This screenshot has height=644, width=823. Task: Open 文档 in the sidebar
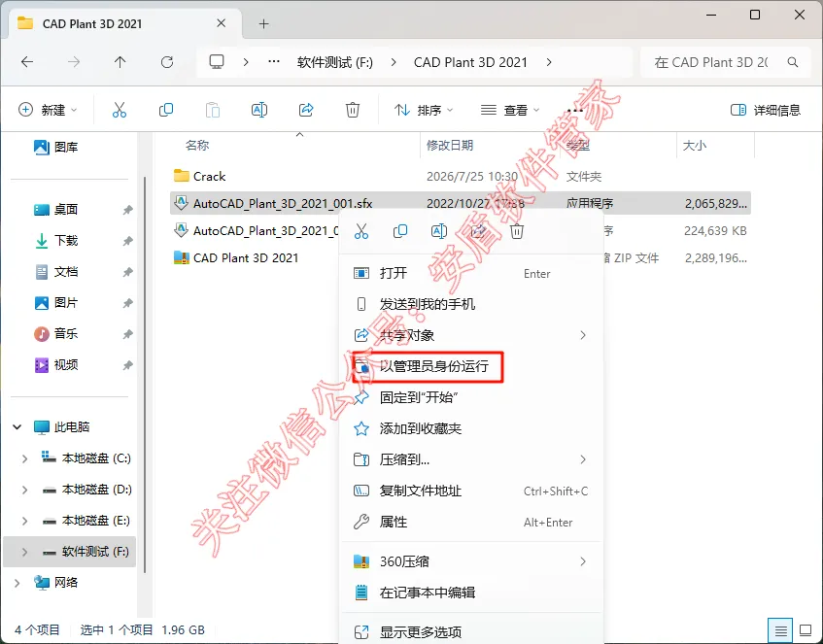point(56,271)
